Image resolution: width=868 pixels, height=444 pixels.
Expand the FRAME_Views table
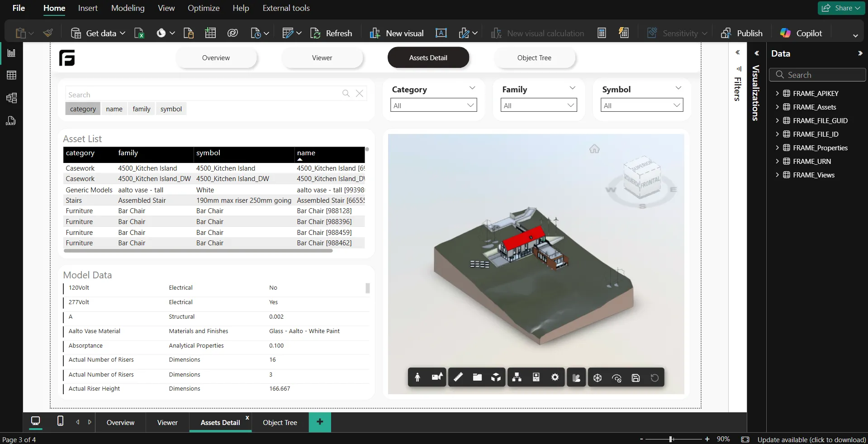pyautogui.click(x=777, y=175)
